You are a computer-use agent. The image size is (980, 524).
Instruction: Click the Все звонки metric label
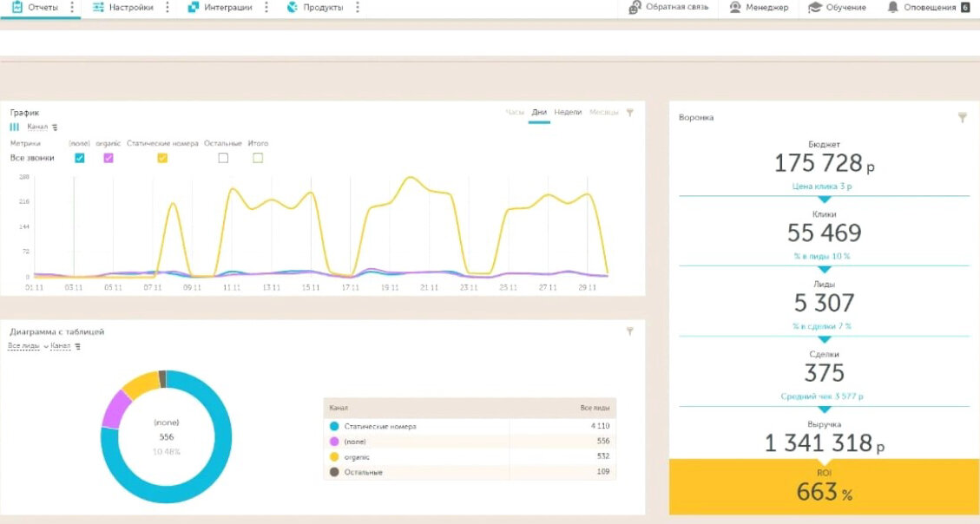pos(32,158)
